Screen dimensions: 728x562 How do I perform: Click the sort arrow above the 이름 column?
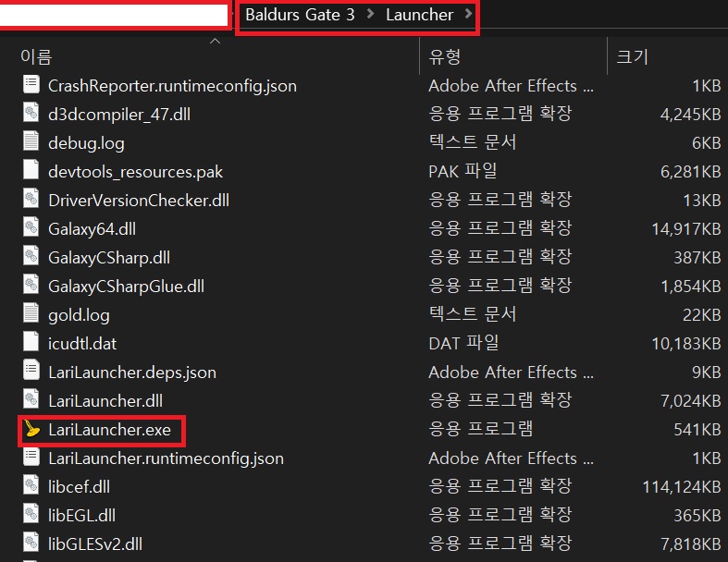click(215, 42)
